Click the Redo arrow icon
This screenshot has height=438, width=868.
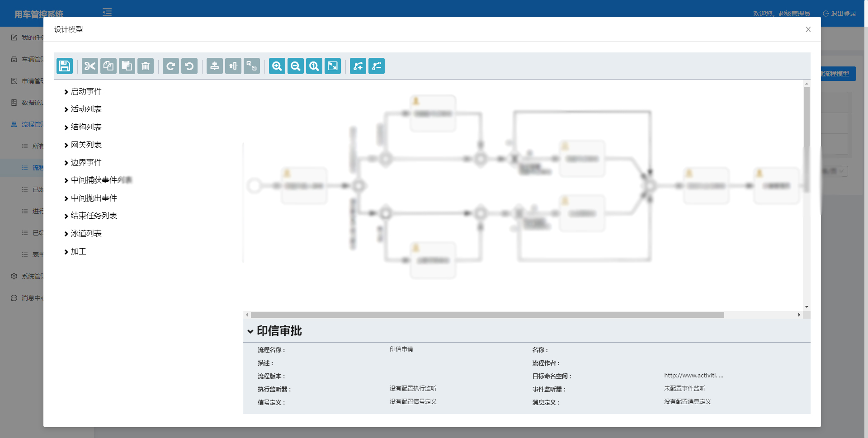171,66
